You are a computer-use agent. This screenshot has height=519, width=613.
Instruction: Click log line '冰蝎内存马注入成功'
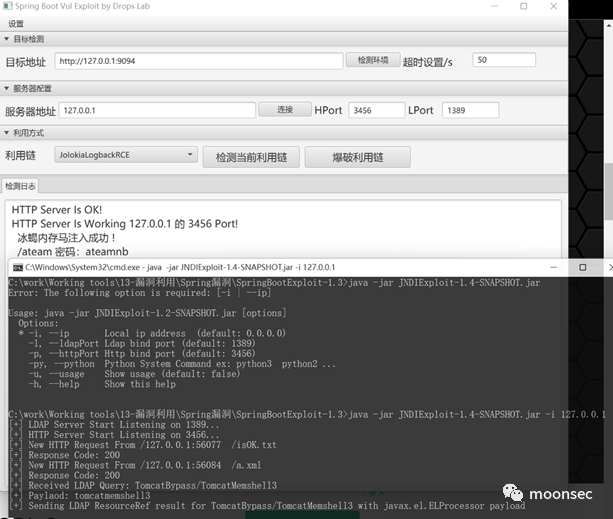click(x=66, y=238)
